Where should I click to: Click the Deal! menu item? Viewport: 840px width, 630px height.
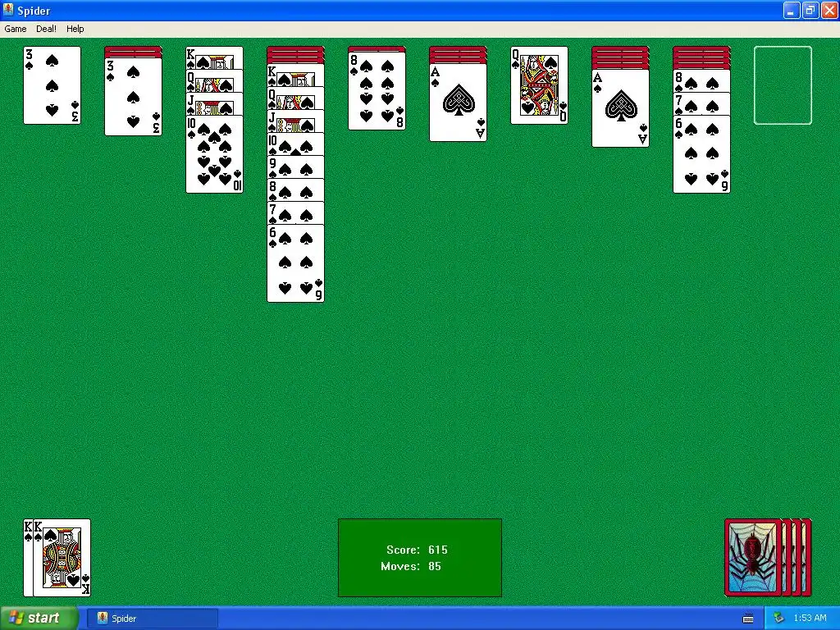pos(46,29)
